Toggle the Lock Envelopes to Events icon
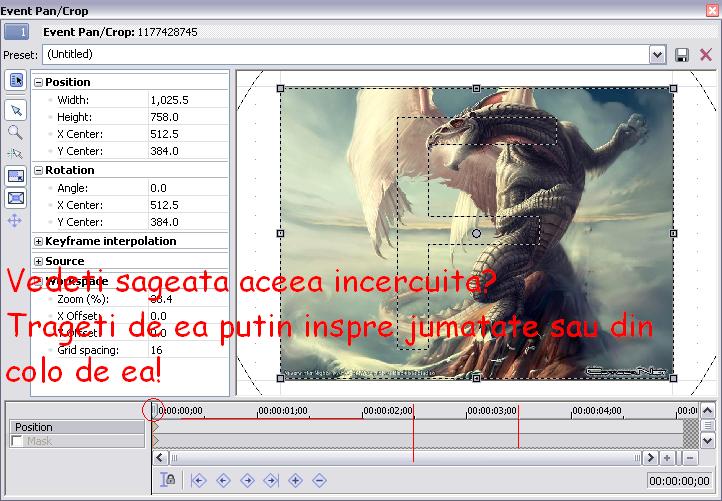The image size is (722, 501). tap(168, 480)
